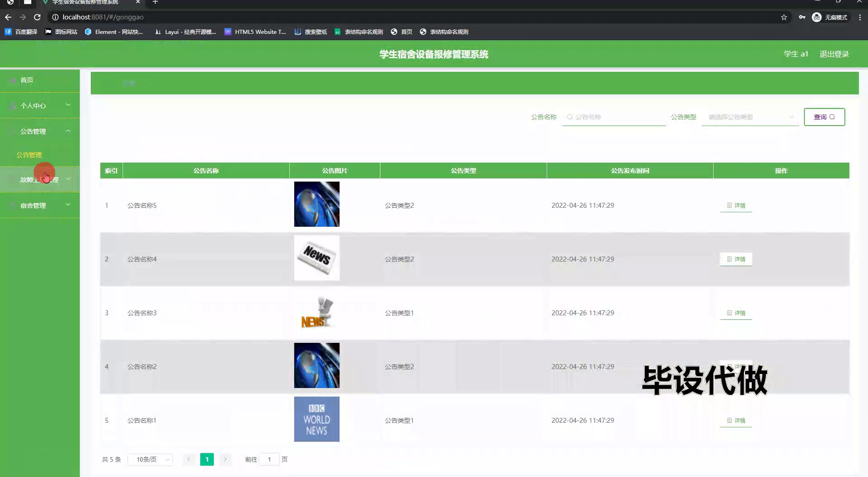Screen dimensions: 868x477
Task: Close the current browser tab
Action: pos(138,2)
